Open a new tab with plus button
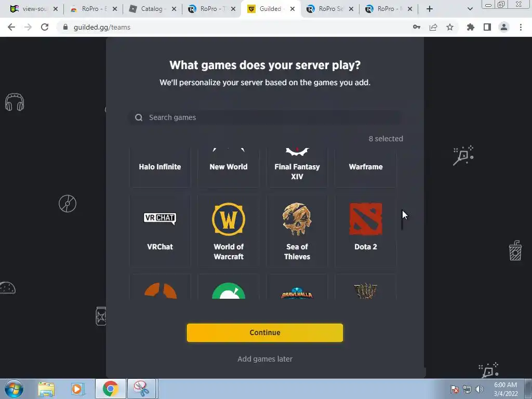 430,9
